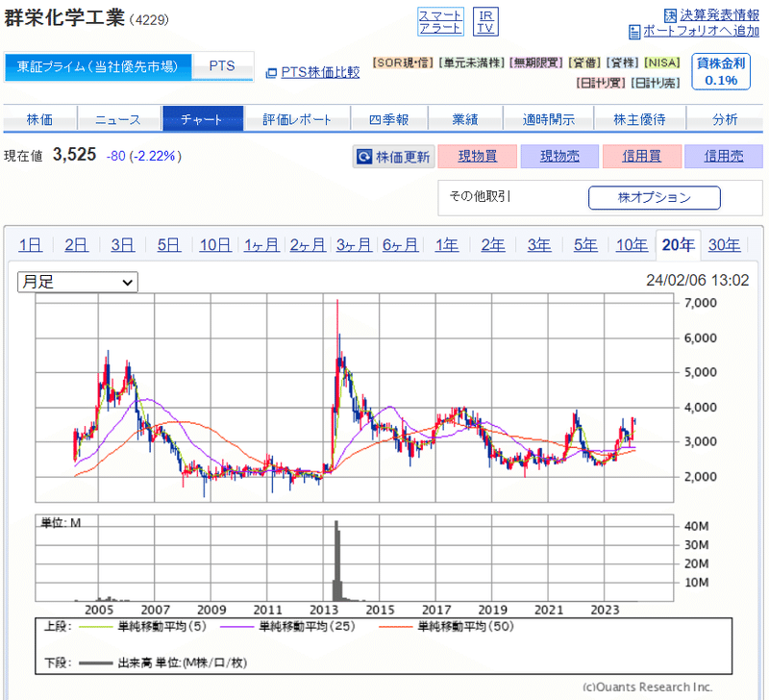Switch chart period to 10年

pyautogui.click(x=632, y=245)
